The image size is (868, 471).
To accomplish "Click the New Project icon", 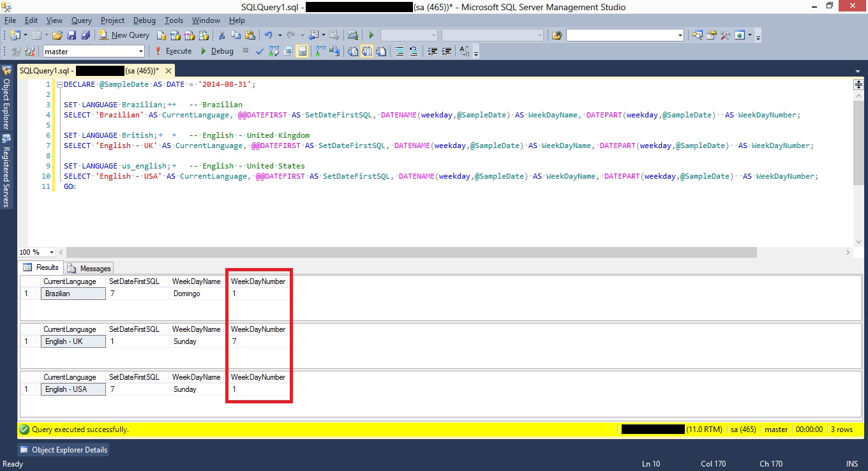I will click(15, 35).
